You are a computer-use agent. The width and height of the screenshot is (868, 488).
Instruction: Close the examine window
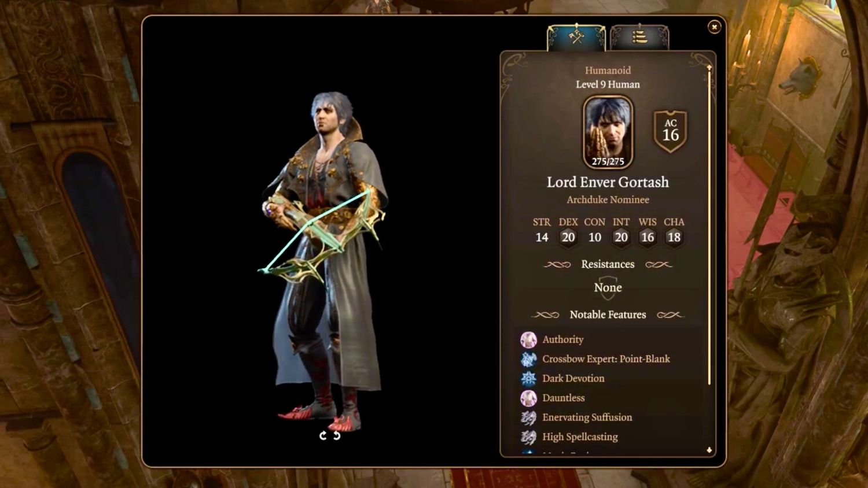click(714, 27)
